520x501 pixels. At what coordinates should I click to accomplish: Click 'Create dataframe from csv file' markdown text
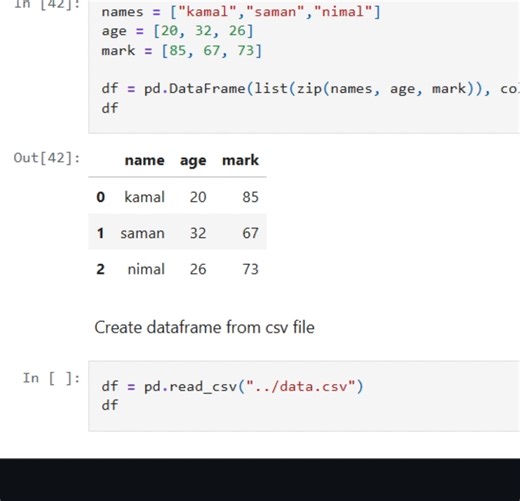[x=204, y=327]
